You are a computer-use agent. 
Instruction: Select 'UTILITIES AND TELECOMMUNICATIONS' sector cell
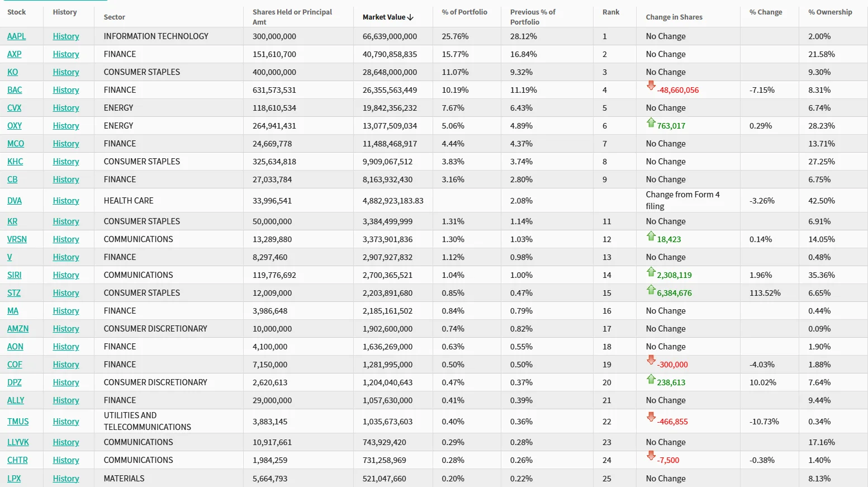[x=148, y=421]
